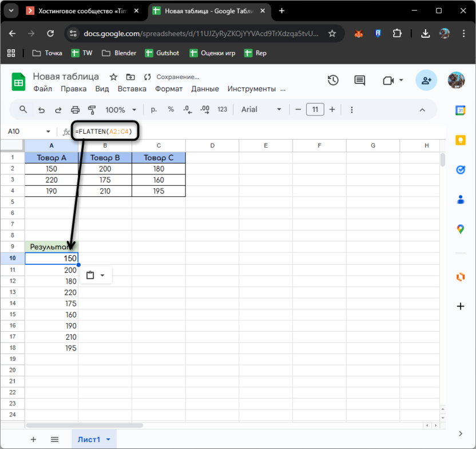Move document to a folder icon
The height and width of the screenshot is (449, 476).
coord(130,77)
